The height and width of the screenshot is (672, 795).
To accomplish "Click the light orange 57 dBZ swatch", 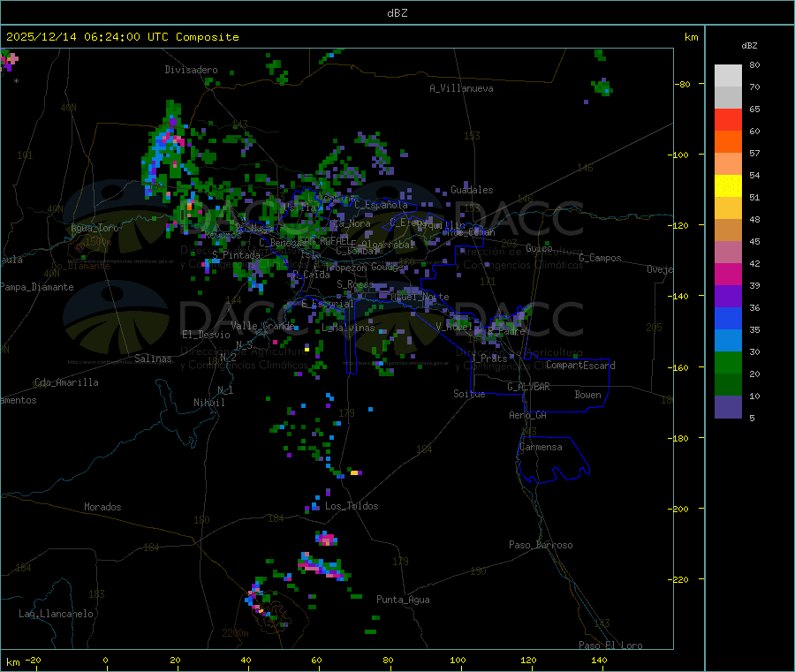I will [728, 164].
